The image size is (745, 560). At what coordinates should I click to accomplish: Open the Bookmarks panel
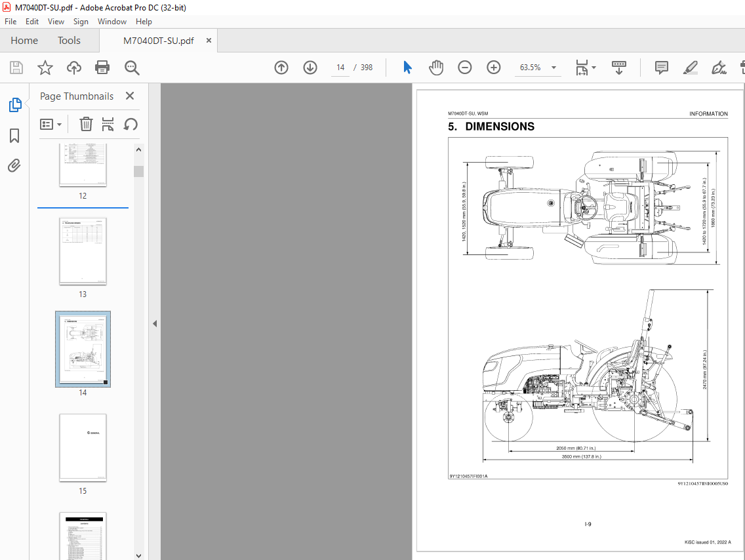tap(14, 135)
